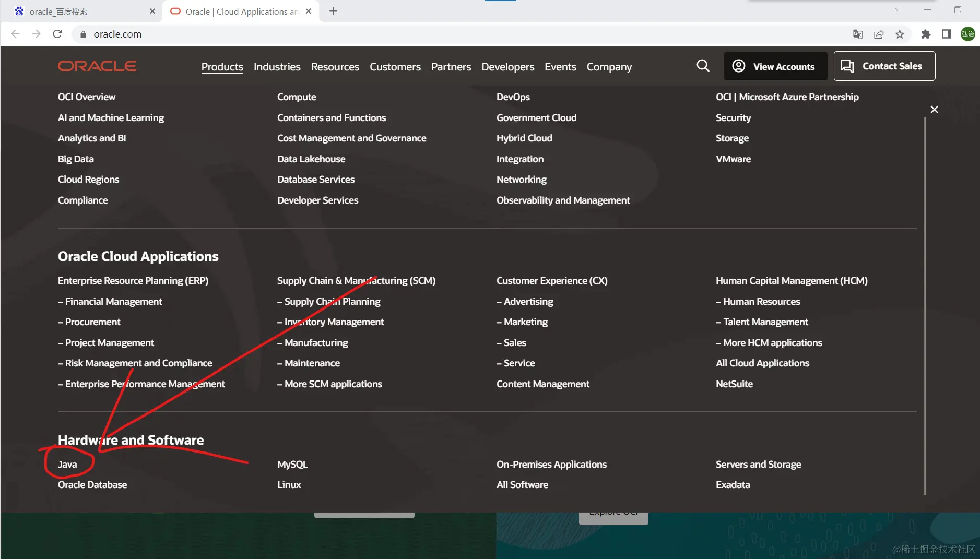Open Human Capital Management (HCM) link
Screen dimensions: 980x559
click(x=792, y=280)
